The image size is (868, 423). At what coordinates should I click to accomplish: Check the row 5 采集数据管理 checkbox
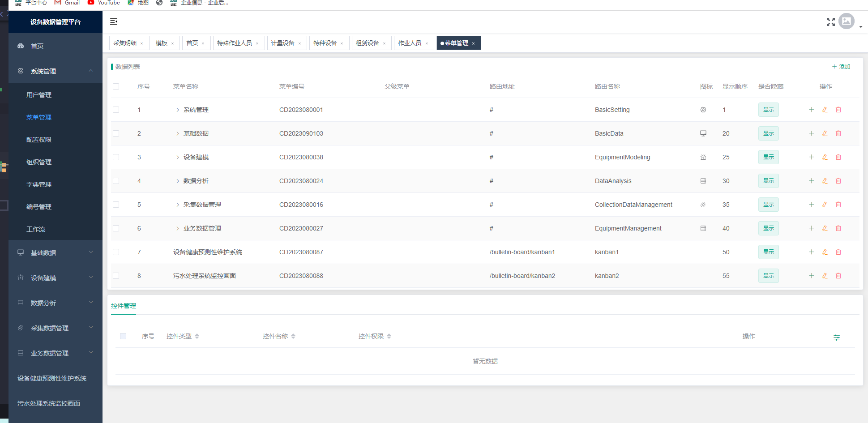coord(116,205)
